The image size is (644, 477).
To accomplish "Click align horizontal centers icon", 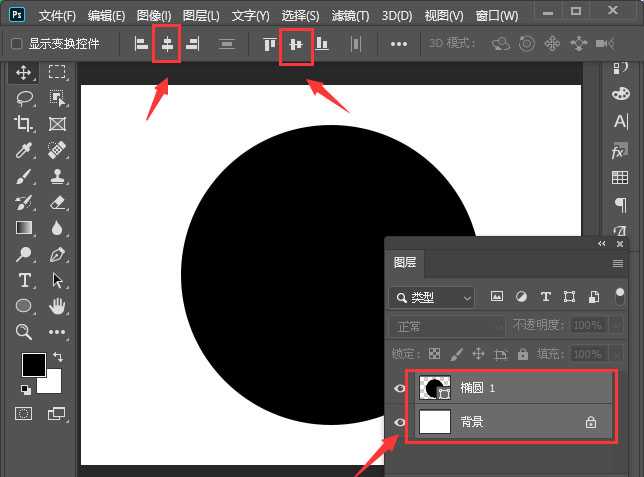I will (x=167, y=44).
